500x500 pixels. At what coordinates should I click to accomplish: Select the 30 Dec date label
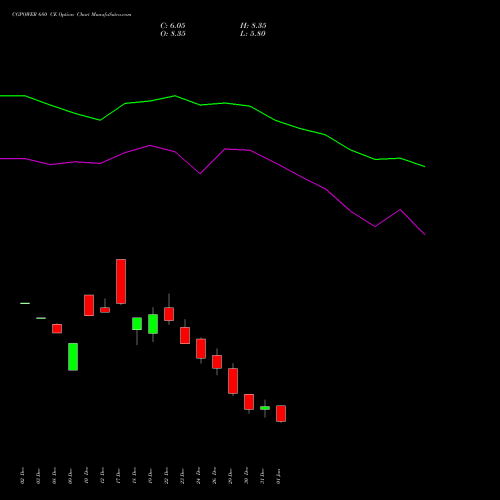[247, 476]
